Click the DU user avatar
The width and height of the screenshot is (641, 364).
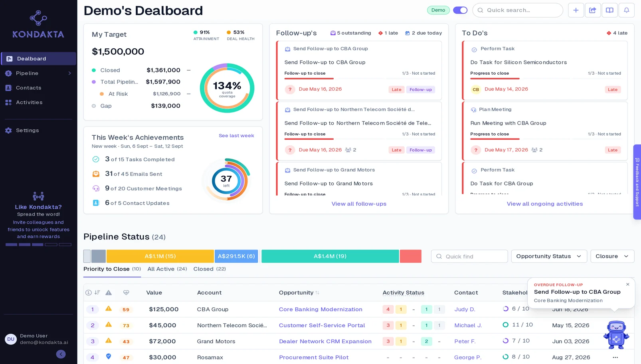tap(10, 339)
